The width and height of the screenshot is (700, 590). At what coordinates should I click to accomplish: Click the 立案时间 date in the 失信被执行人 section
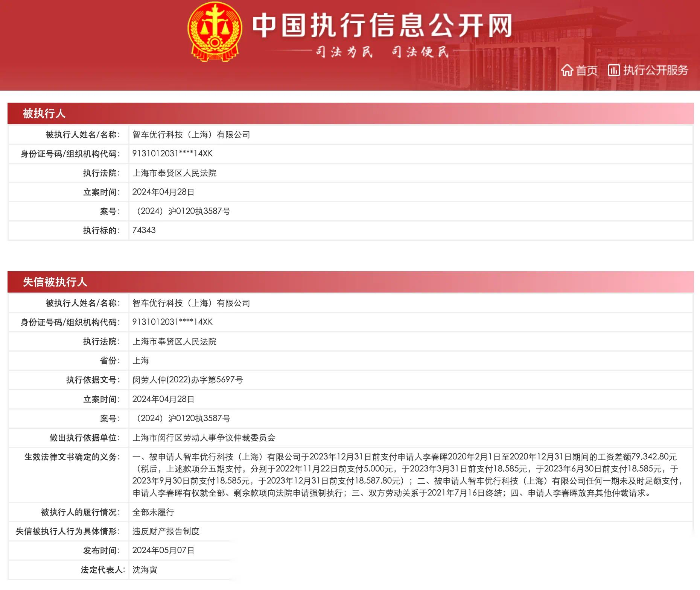click(163, 399)
